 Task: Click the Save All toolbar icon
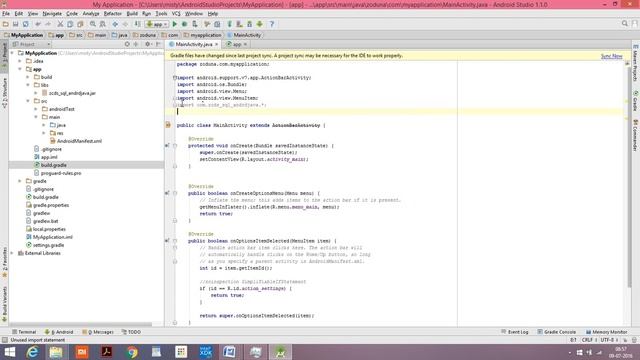pyautogui.click(x=16, y=24)
